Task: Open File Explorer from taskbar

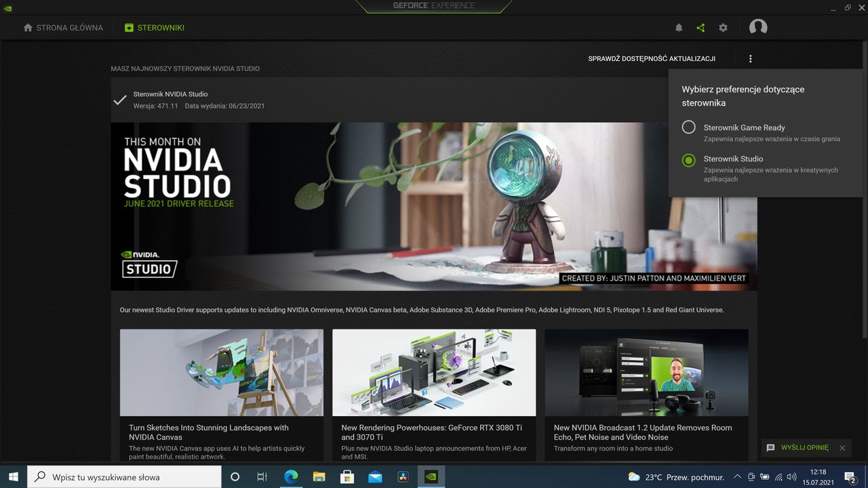Action: coord(319,476)
